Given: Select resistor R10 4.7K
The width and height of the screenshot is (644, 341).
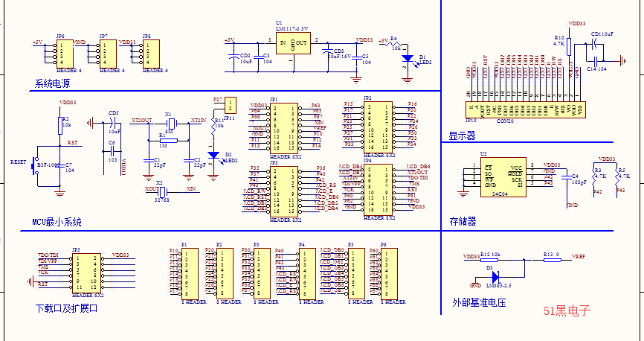Looking at the screenshot, I should [569, 47].
